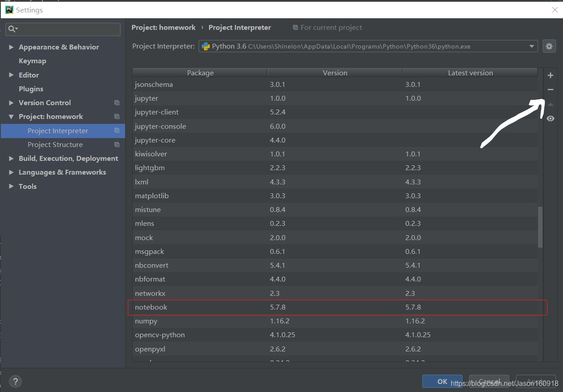Select the mistune package row
Viewport: 563px width, 392px height.
coord(335,210)
